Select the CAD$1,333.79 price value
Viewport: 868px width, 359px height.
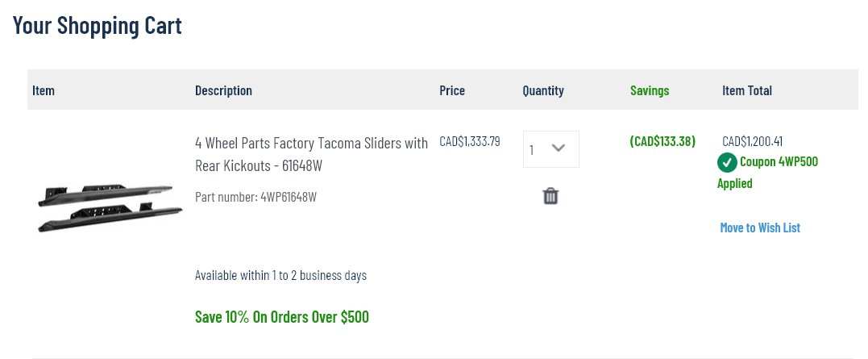(469, 141)
